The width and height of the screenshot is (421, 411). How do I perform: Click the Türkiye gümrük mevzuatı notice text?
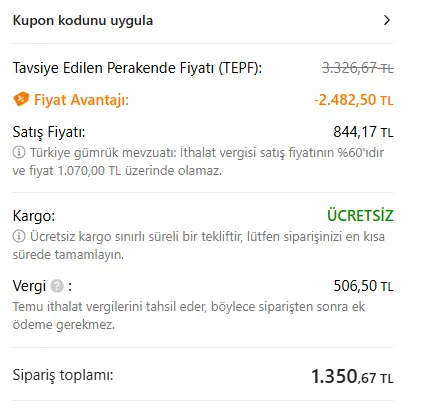tap(198, 161)
